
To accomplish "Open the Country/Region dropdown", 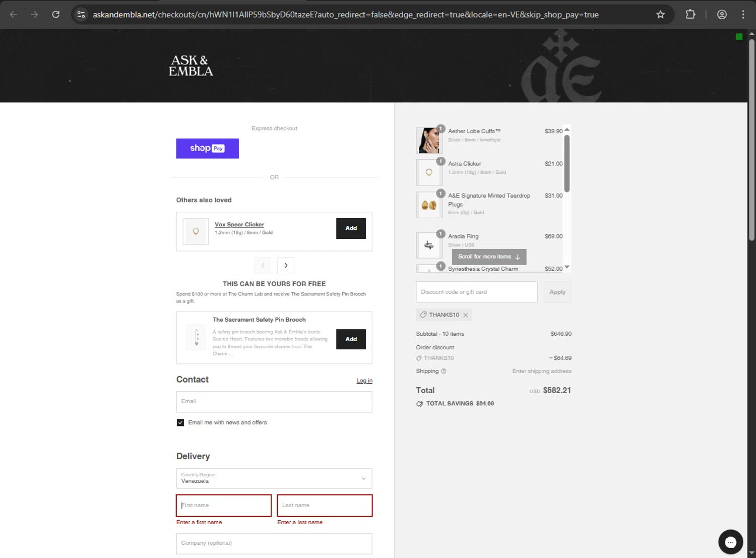I will coord(274,478).
